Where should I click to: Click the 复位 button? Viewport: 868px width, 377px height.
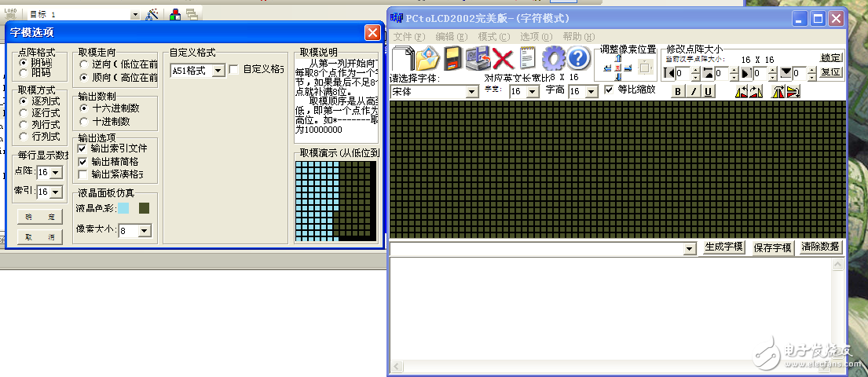(x=830, y=72)
